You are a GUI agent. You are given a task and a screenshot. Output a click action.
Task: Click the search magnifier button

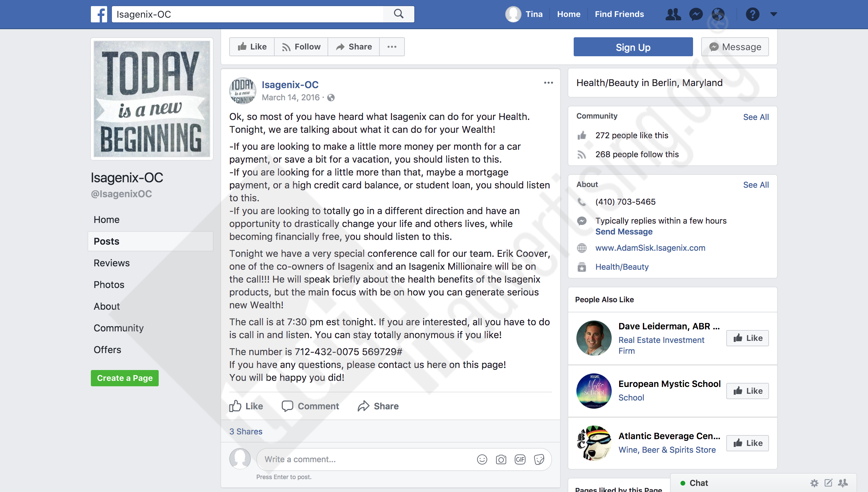(x=399, y=14)
